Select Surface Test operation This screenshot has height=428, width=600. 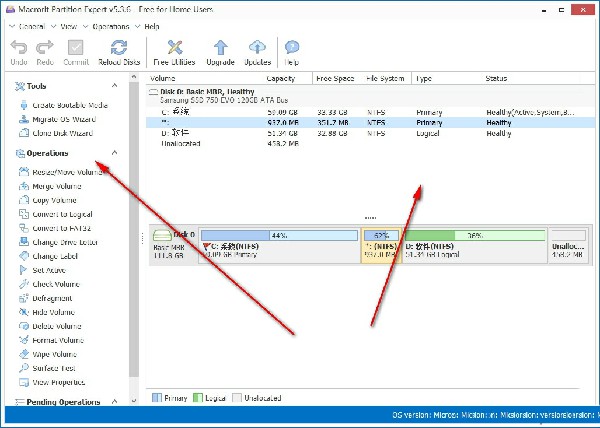[x=57, y=368]
